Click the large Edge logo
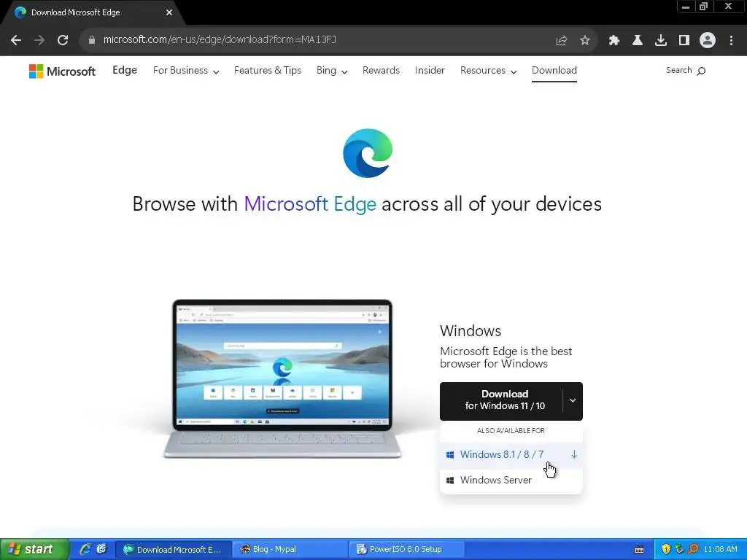 [368, 153]
